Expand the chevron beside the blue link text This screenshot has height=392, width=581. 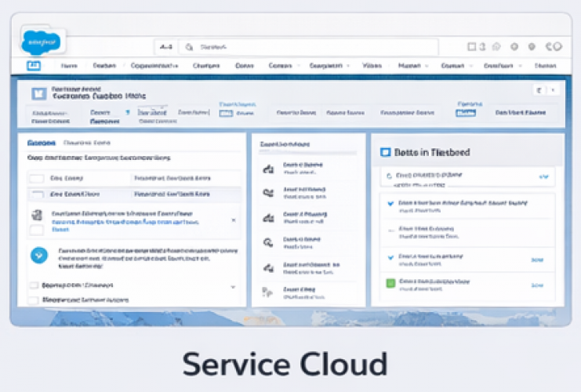point(234,220)
